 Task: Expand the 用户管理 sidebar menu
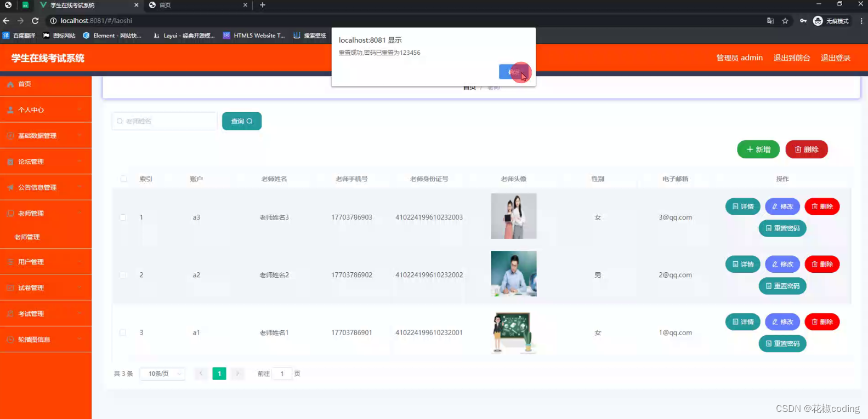pyautogui.click(x=46, y=262)
